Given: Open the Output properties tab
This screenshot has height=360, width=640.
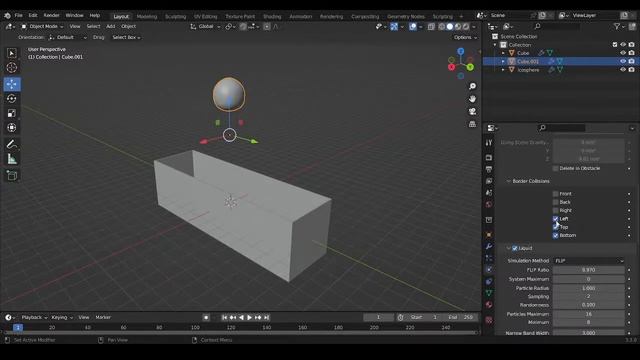Looking at the screenshot, I should pyautogui.click(x=489, y=169).
